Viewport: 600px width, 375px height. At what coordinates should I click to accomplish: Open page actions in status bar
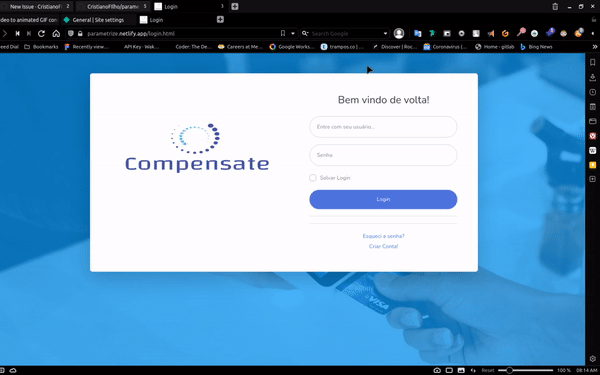[473, 370]
